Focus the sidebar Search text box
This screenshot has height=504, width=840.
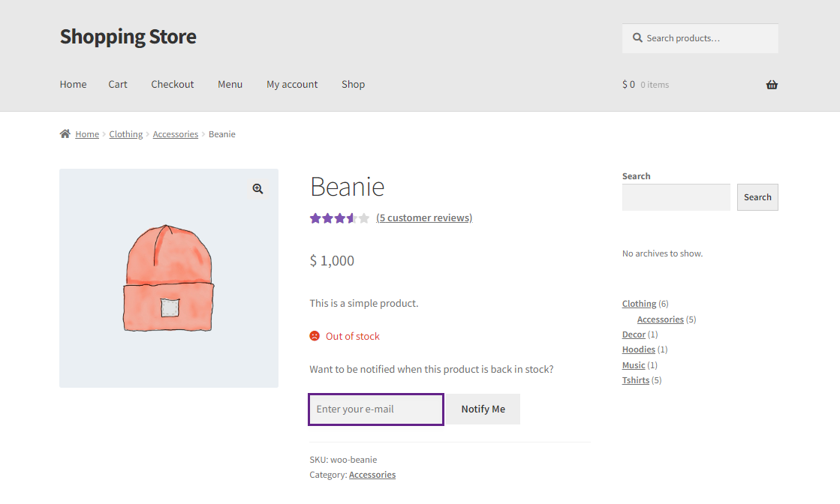point(676,197)
